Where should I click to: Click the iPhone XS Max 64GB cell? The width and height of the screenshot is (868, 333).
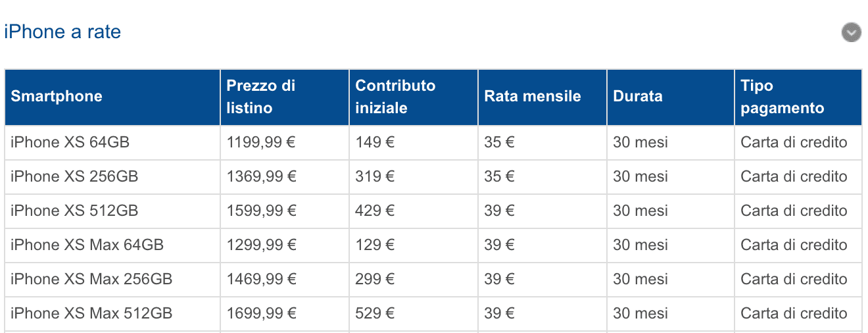click(x=112, y=245)
